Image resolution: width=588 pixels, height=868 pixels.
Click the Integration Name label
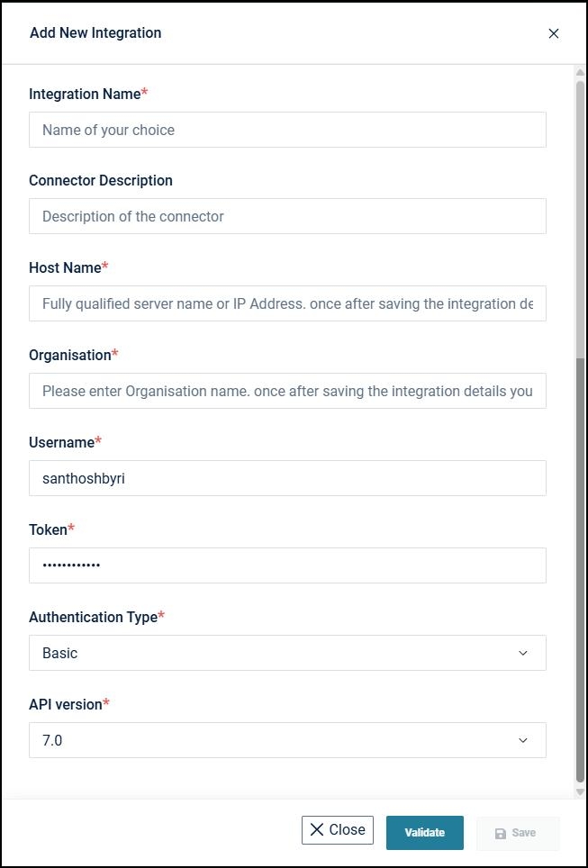[85, 94]
